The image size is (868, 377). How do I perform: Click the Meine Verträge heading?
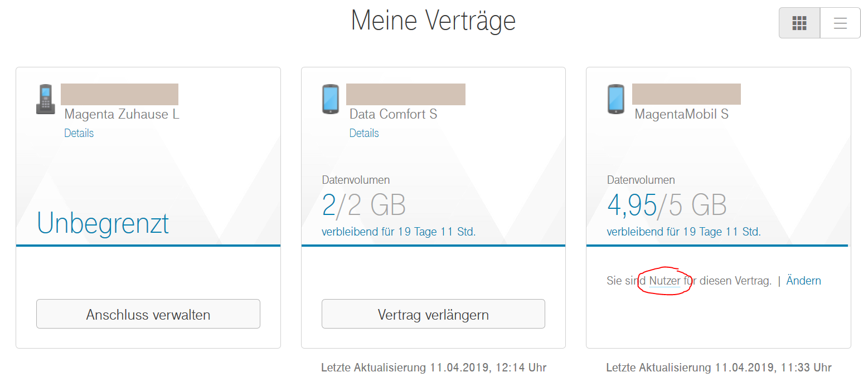tap(433, 21)
